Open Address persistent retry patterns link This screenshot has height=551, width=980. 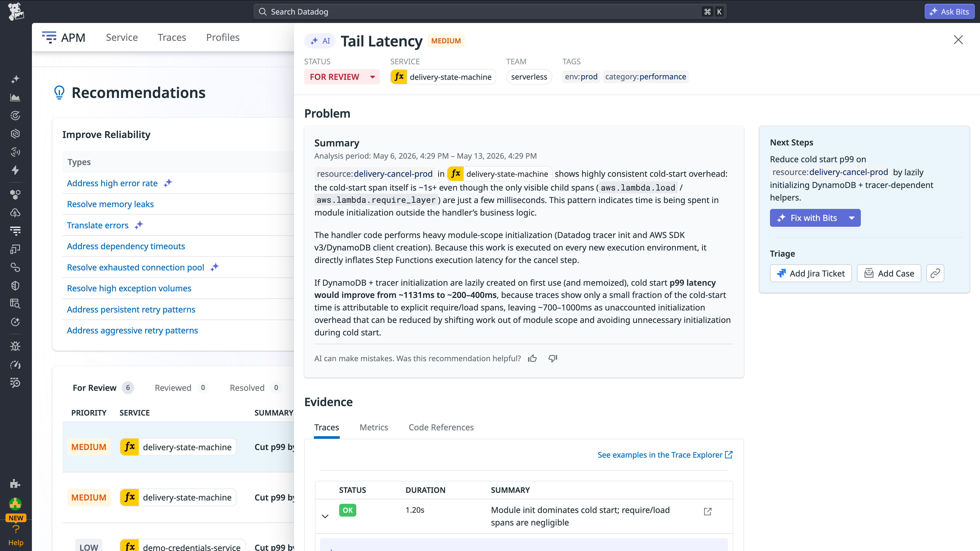click(131, 309)
